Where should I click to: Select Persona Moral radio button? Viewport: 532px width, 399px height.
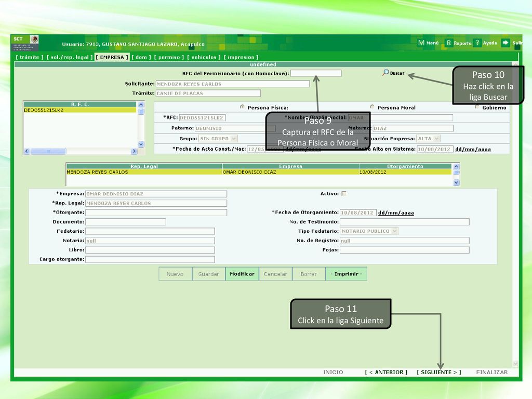pos(372,107)
